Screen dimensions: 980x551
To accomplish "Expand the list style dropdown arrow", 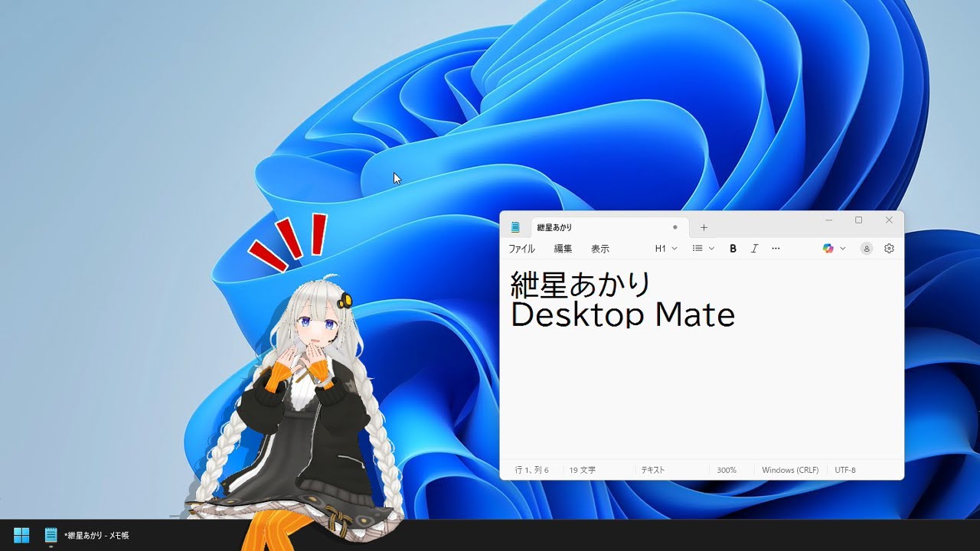I will pos(711,249).
